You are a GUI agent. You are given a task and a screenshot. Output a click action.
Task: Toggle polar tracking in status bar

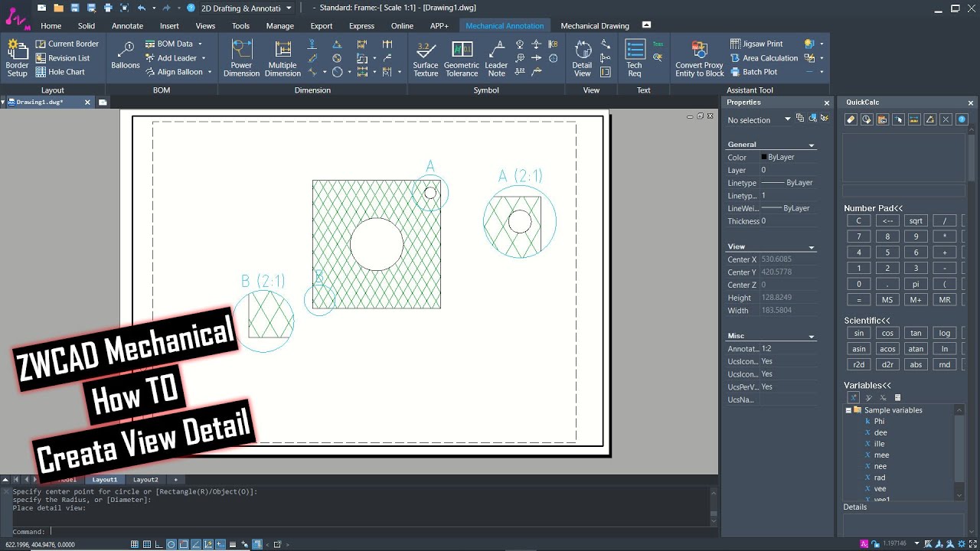(171, 544)
